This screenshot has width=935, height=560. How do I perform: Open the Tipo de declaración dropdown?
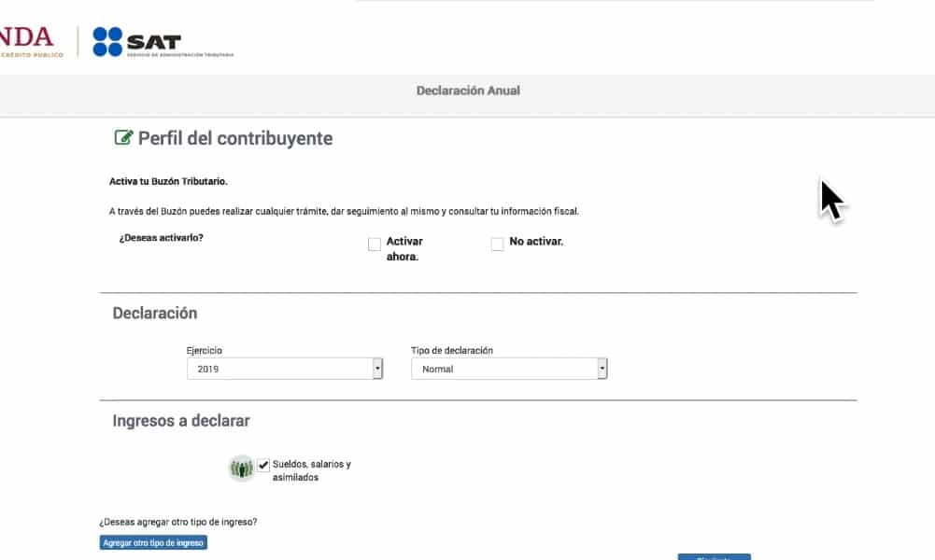pyautogui.click(x=509, y=369)
